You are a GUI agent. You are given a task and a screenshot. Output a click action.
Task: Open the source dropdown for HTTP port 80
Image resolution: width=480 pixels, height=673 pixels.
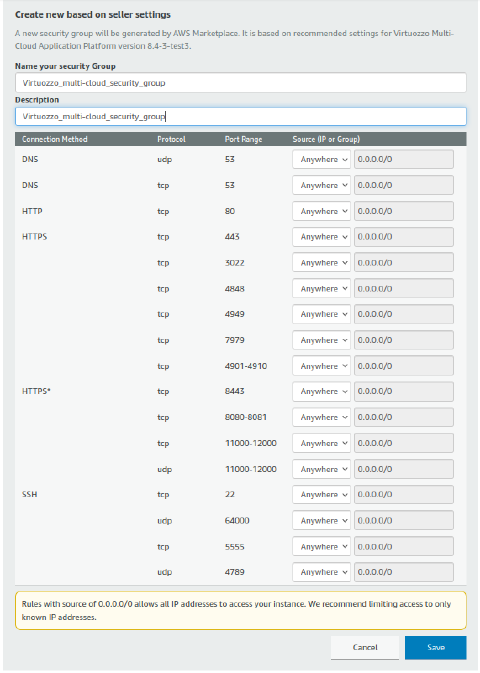point(322,211)
